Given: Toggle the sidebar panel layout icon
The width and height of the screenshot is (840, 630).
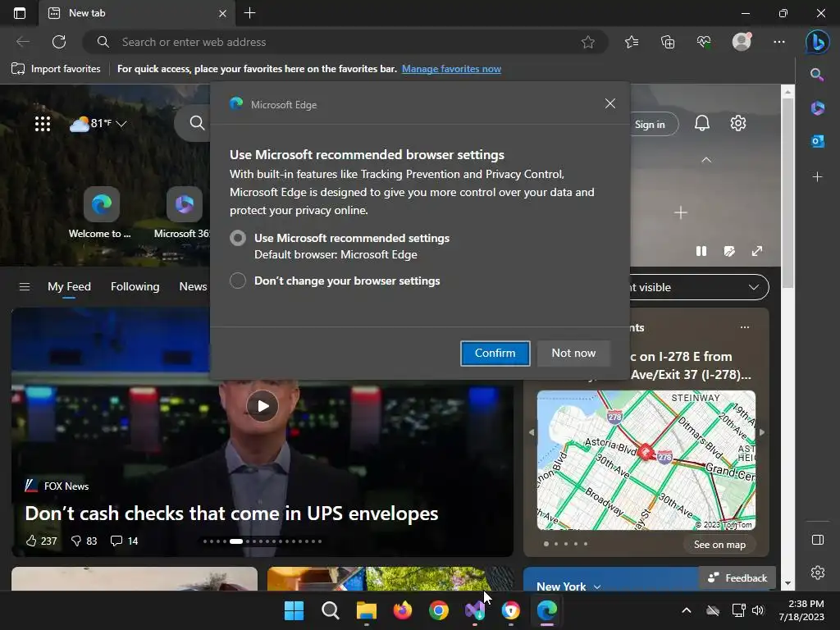Looking at the screenshot, I should [818, 540].
